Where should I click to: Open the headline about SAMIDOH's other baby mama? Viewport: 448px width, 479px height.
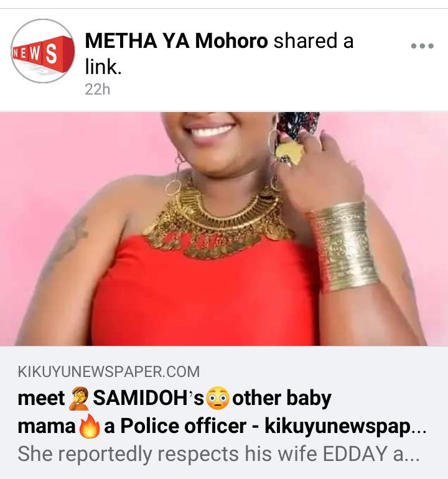click(222, 412)
